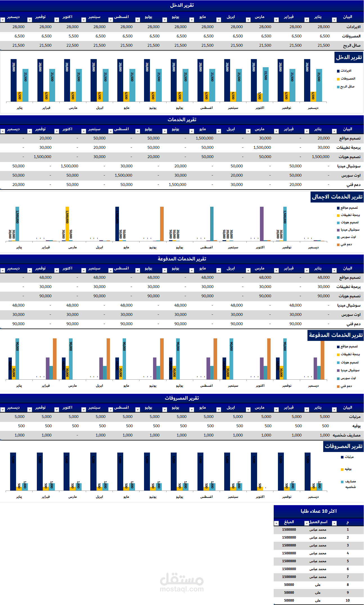Select the 'مرتبات' row label in expenses table
The width and height of the screenshot is (364, 605).
(355, 417)
